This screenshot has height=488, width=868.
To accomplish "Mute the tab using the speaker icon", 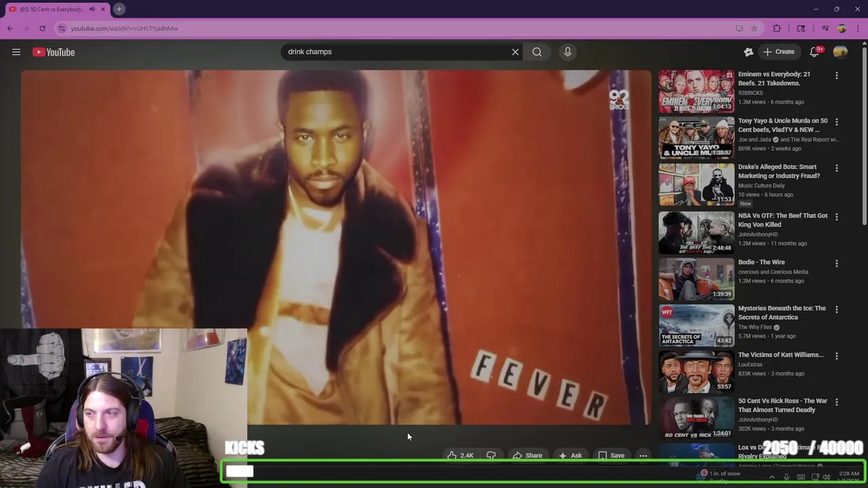I will click(x=92, y=9).
